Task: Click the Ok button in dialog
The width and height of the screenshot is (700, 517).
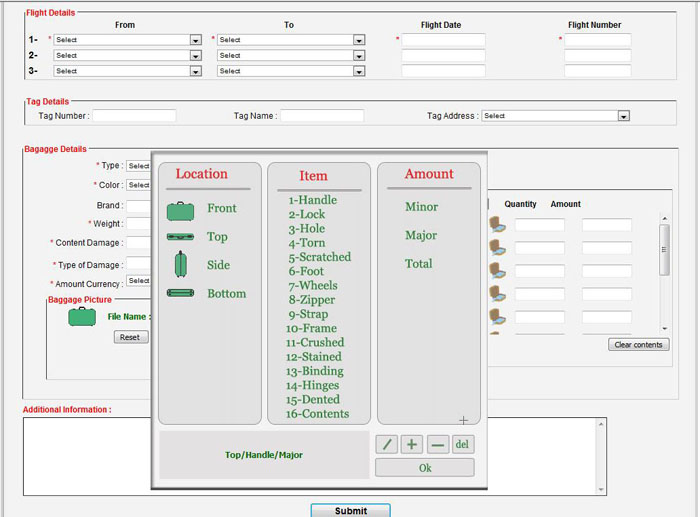Action: [x=425, y=468]
